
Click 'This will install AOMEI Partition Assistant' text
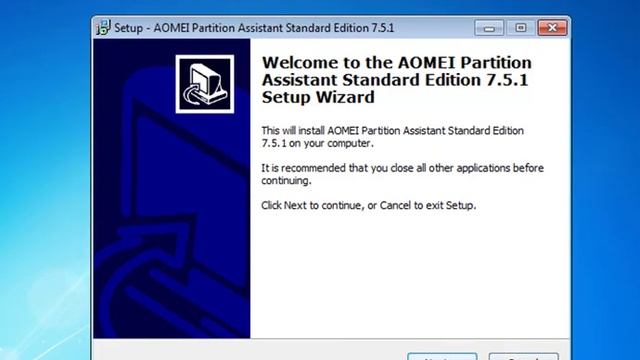point(392,137)
